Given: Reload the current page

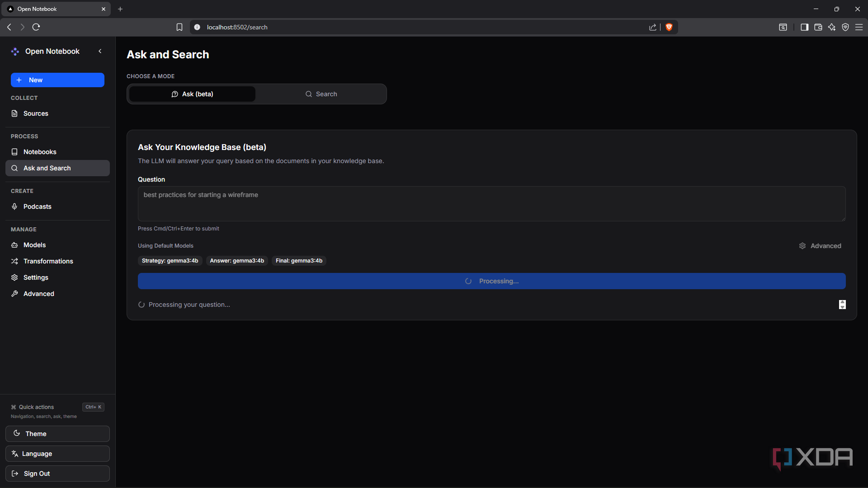Looking at the screenshot, I should click(x=36, y=27).
